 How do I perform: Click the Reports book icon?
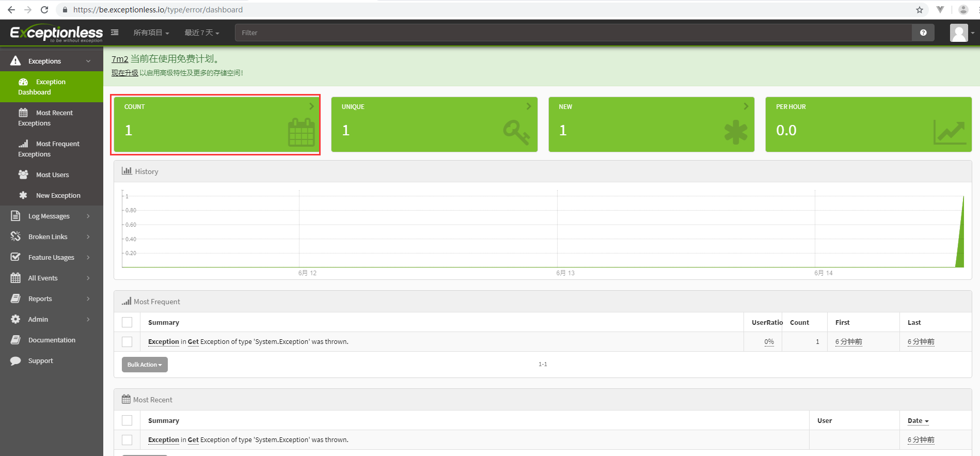[x=15, y=298]
